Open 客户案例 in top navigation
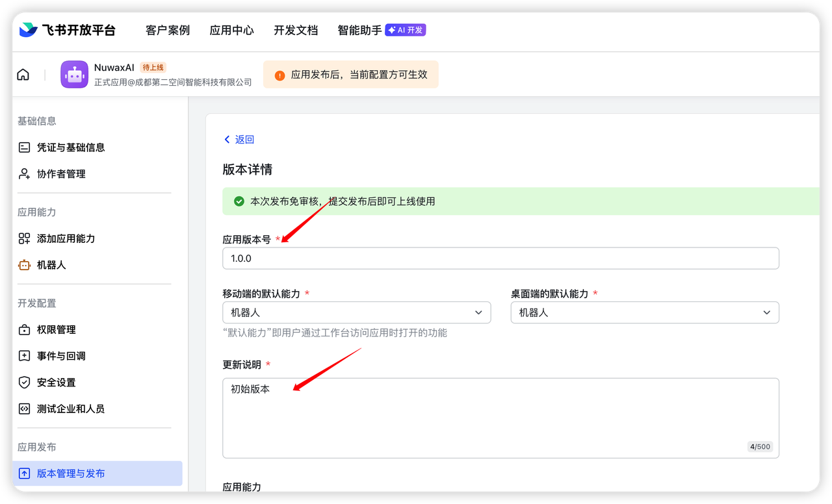The image size is (832, 504). pyautogui.click(x=168, y=31)
